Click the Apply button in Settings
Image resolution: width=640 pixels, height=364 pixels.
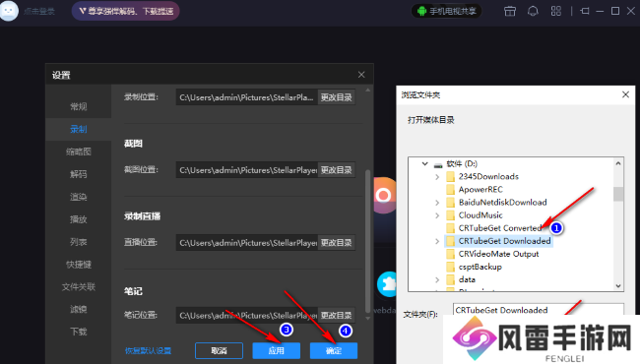tap(277, 350)
